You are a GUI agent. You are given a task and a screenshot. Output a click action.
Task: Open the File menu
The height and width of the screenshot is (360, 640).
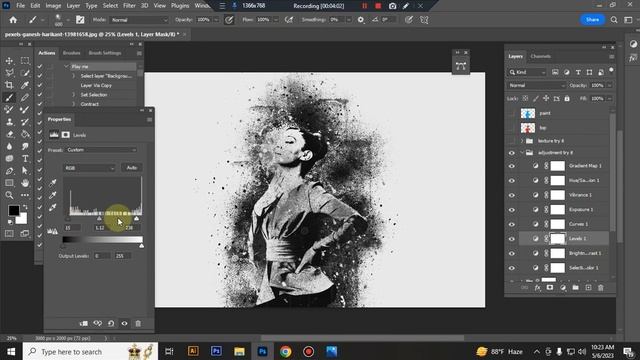[20, 6]
